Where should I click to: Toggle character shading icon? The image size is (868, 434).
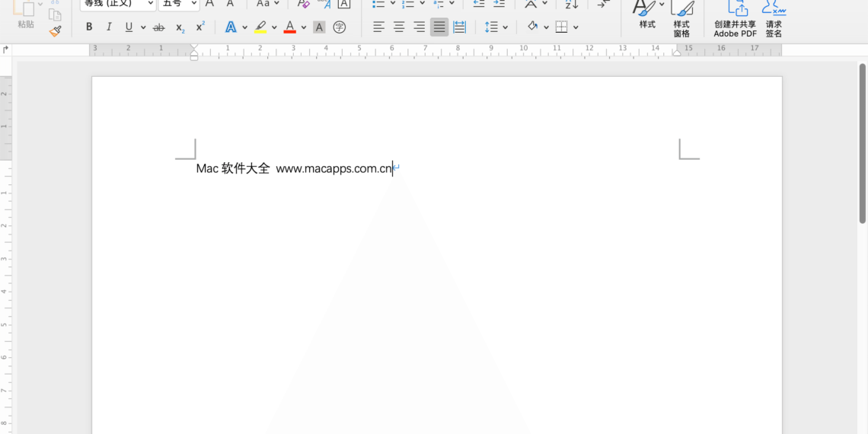319,27
